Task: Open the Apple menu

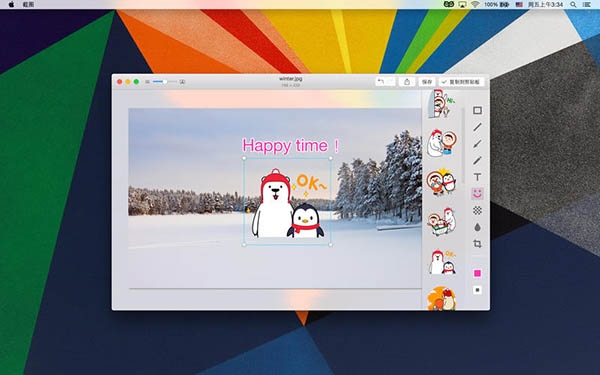Action: click(11, 5)
